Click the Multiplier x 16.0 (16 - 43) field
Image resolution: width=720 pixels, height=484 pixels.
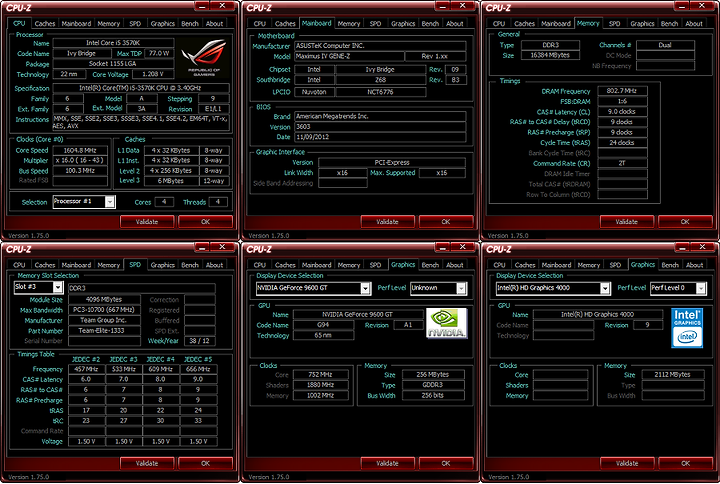pos(80,160)
